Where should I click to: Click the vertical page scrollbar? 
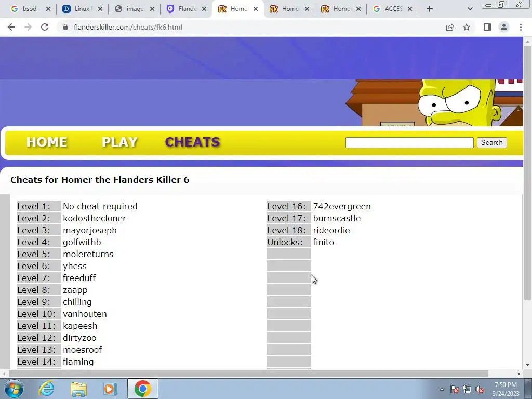click(x=527, y=173)
